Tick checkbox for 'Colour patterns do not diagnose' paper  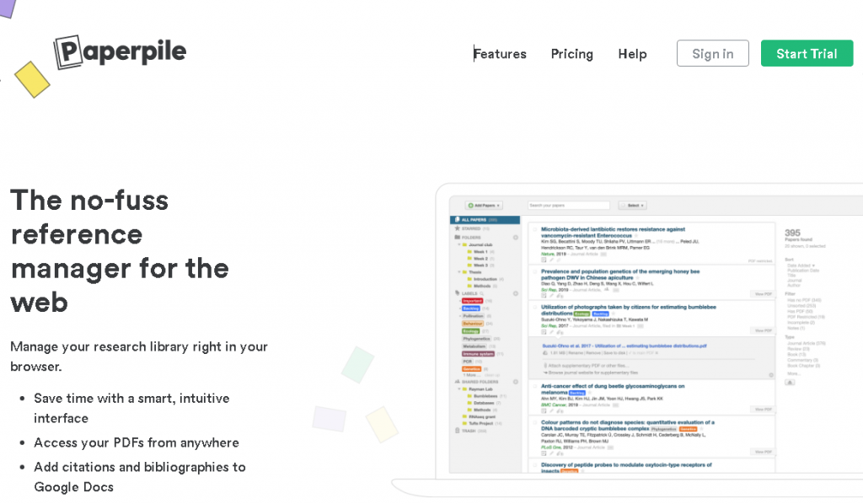click(x=535, y=422)
